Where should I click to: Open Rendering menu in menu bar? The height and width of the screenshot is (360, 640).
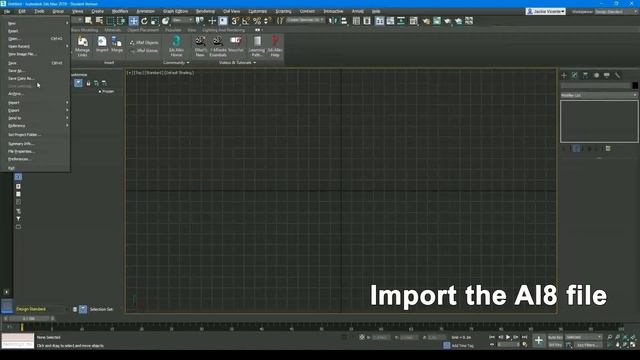pos(205,11)
